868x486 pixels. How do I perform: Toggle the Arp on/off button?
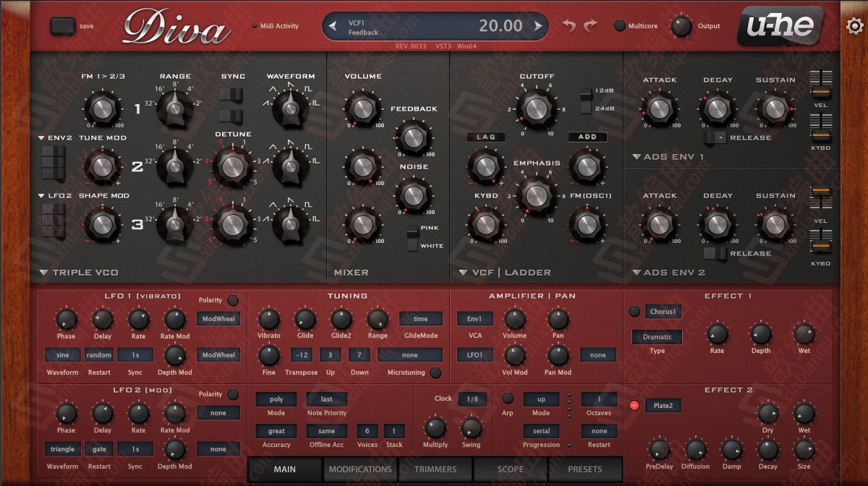(508, 398)
